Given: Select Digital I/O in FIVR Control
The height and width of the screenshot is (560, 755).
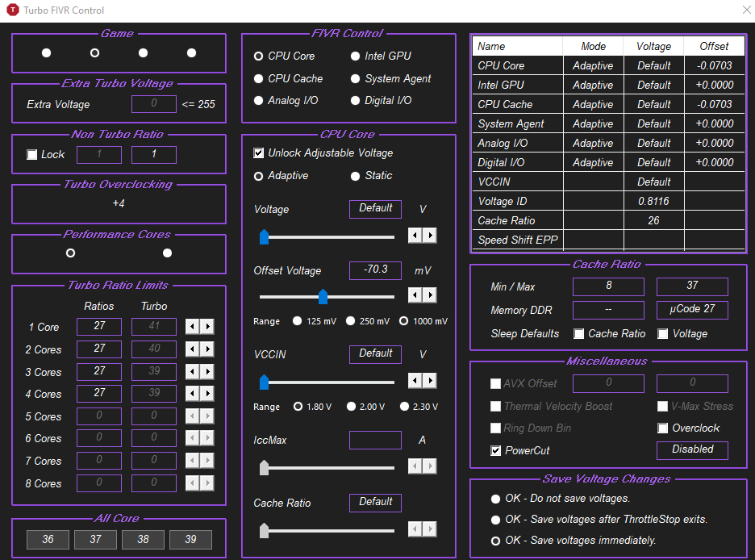Looking at the screenshot, I should 382,100.
